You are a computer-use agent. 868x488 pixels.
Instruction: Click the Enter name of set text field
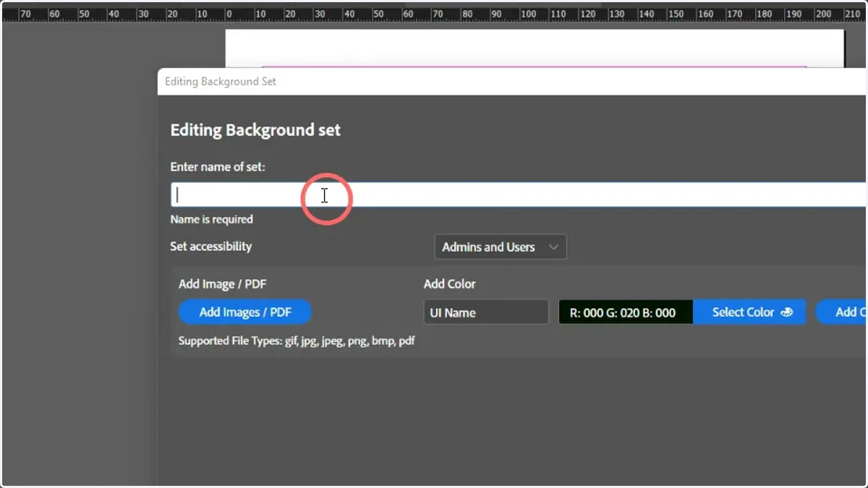[x=519, y=195]
